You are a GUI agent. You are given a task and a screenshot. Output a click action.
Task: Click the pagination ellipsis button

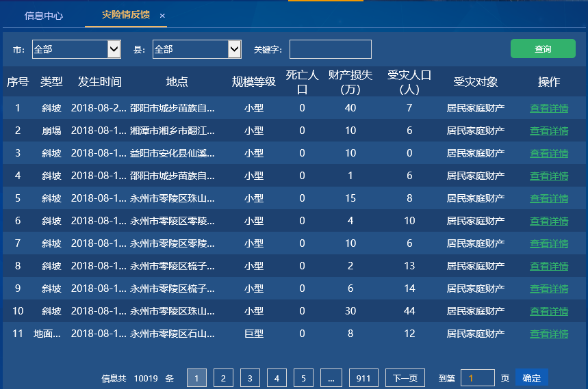331,378
